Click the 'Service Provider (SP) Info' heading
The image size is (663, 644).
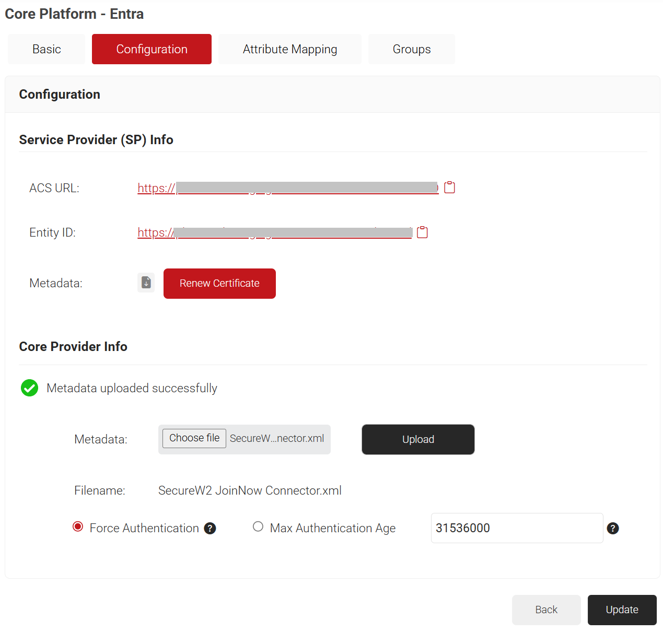(x=96, y=139)
